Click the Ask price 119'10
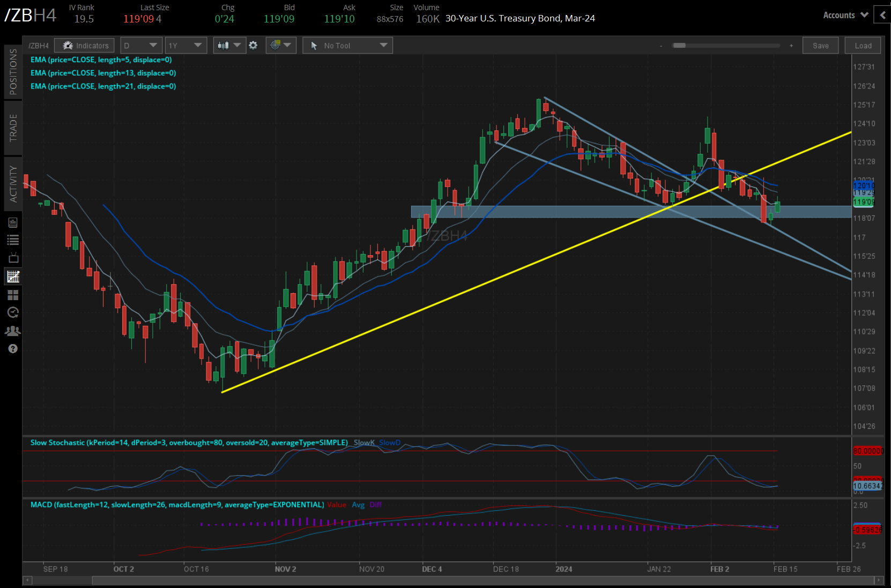This screenshot has width=891, height=588. (339, 19)
